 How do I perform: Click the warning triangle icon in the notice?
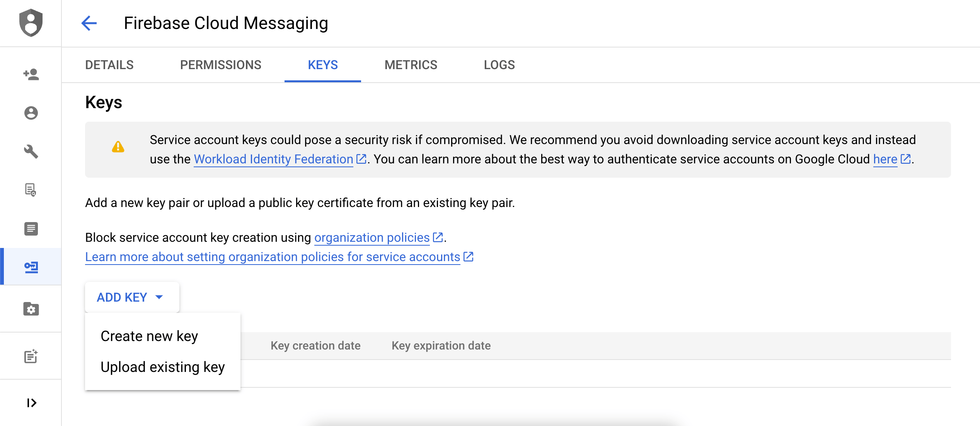coord(119,147)
